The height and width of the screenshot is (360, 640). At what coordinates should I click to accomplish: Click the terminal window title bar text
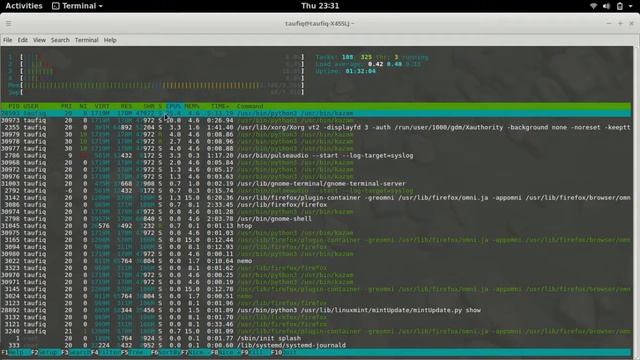point(320,24)
